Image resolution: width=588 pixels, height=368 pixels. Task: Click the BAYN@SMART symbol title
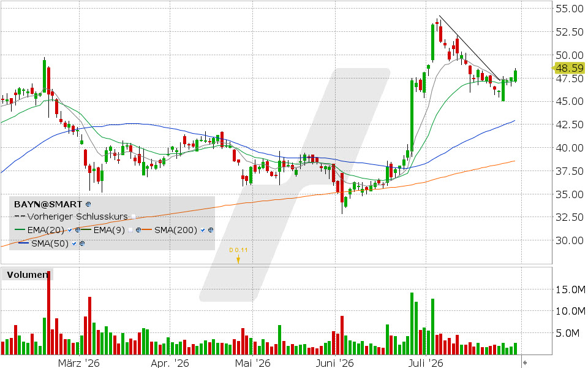48,204
